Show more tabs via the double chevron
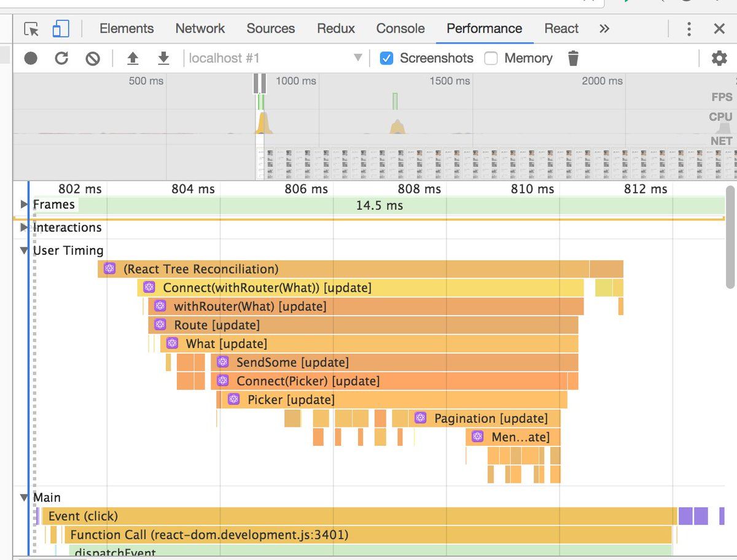 (x=604, y=29)
